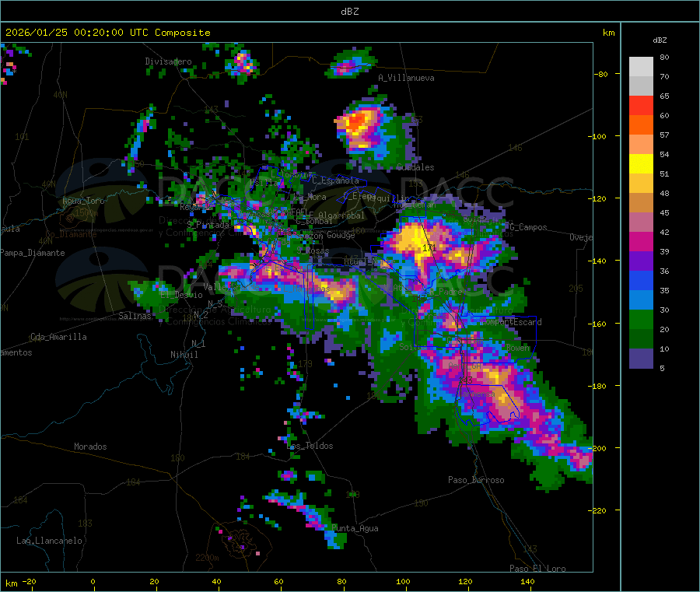
Task: Click the Paso_Barroso map label
Action: tap(476, 480)
